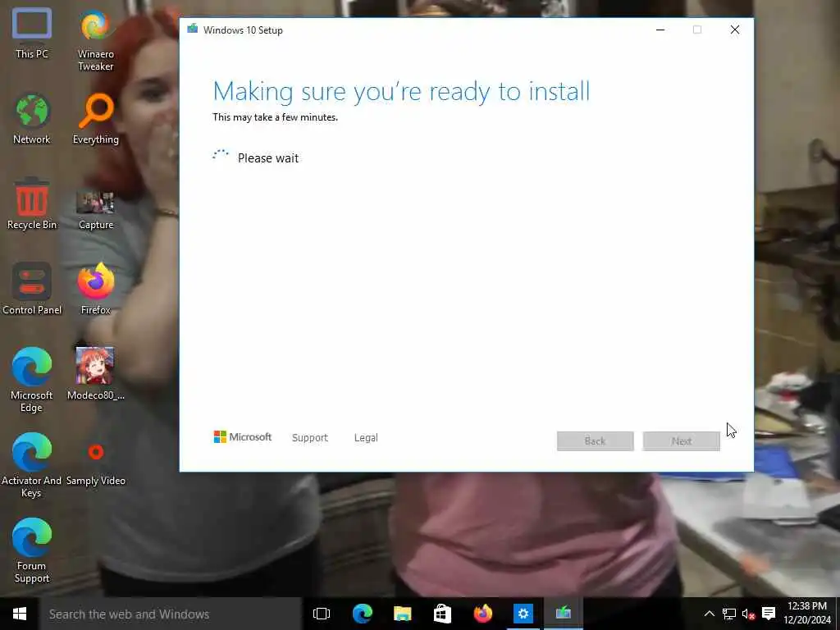Select the Control Panel desktop shortcut
The height and width of the screenshot is (630, 840).
32,290
